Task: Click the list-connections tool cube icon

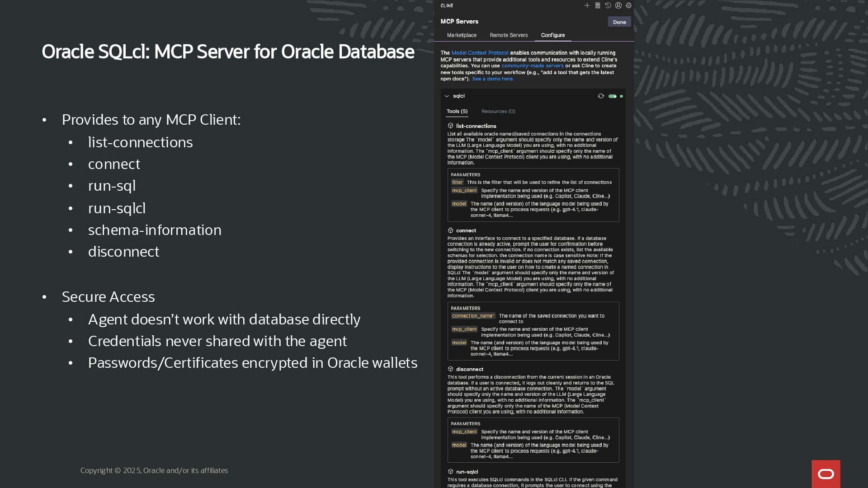Action: point(450,126)
